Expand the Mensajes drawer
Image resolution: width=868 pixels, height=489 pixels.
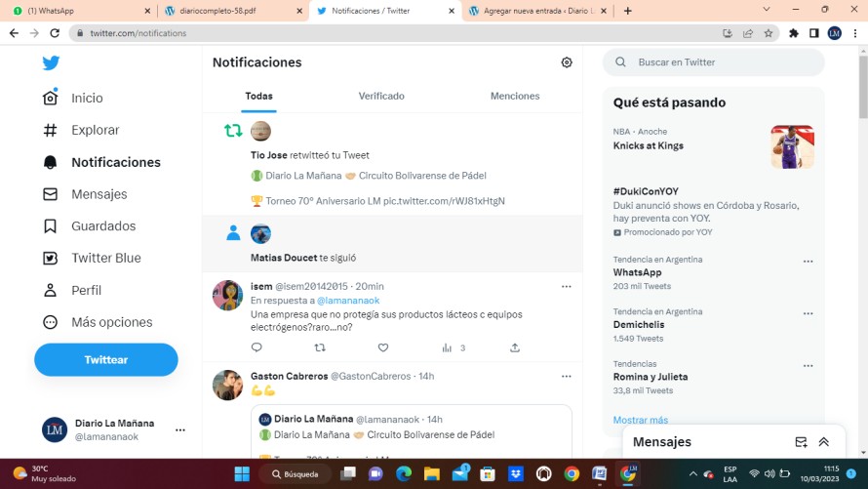824,442
